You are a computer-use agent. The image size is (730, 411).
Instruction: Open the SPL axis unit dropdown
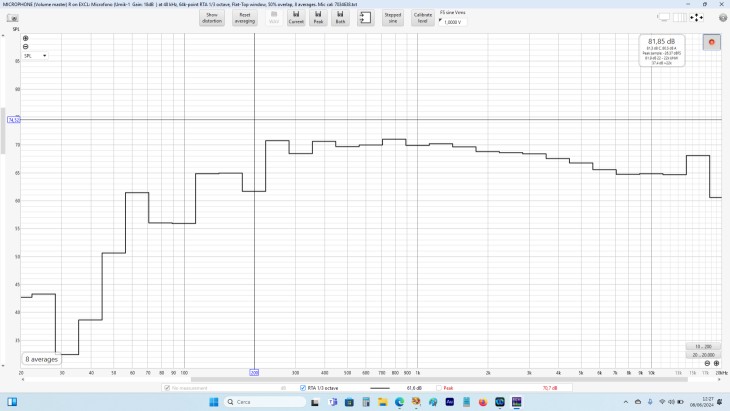point(35,56)
